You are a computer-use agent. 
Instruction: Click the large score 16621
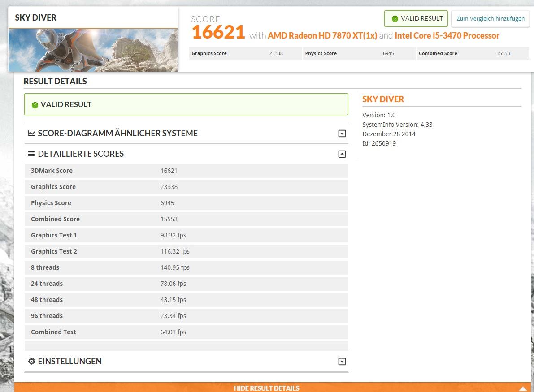coord(218,32)
